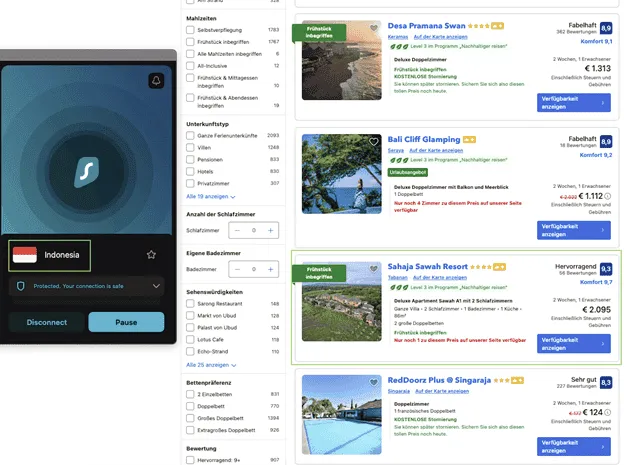624x465 pixels.
Task: Click the Pause button in the VPN
Action: [126, 322]
